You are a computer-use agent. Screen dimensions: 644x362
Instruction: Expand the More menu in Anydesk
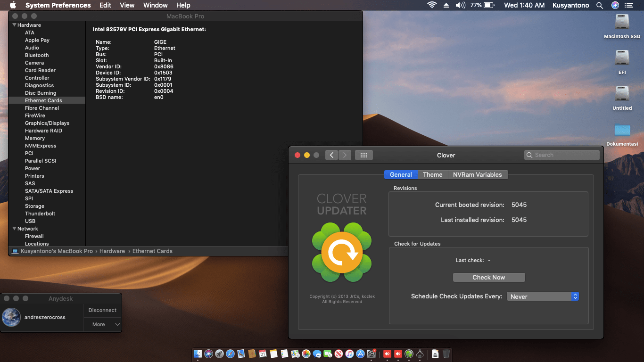pyautogui.click(x=102, y=324)
